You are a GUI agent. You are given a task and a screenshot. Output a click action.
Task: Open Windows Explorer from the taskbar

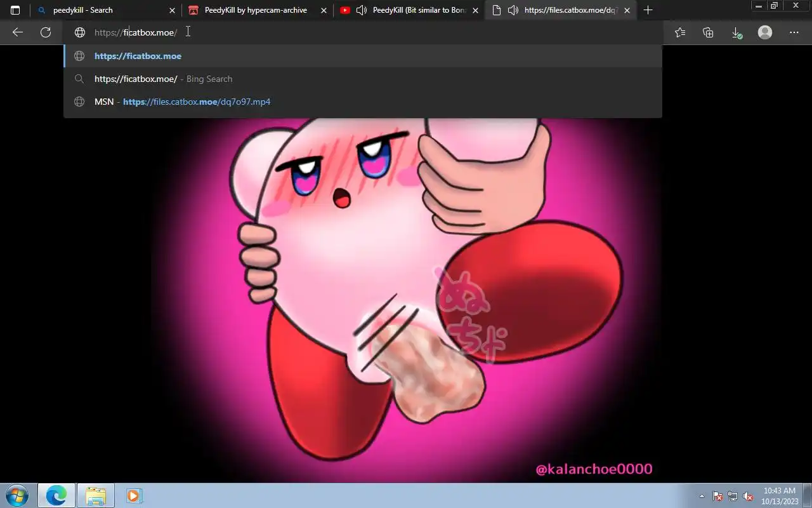[x=95, y=495]
